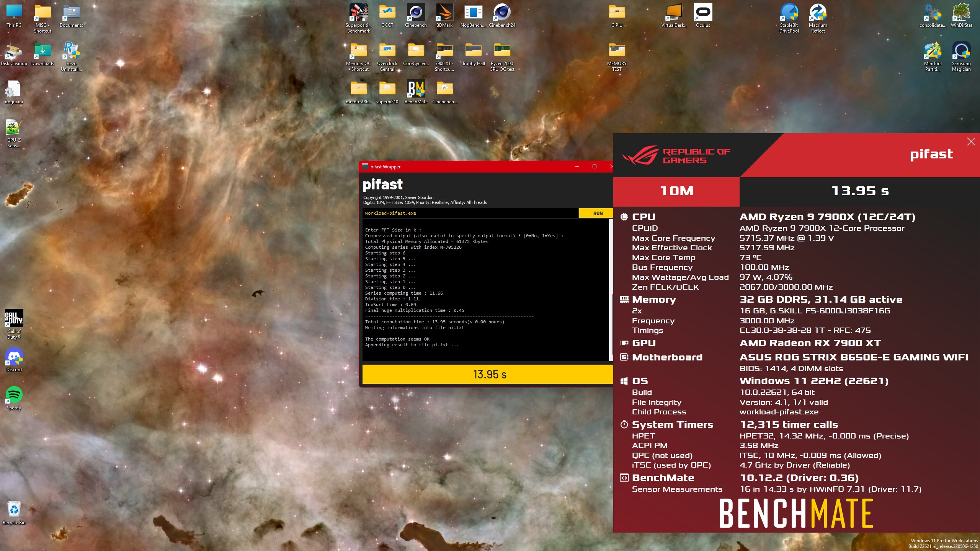This screenshot has height=551, width=980.
Task: Launch Spotify from desktop
Action: click(14, 399)
